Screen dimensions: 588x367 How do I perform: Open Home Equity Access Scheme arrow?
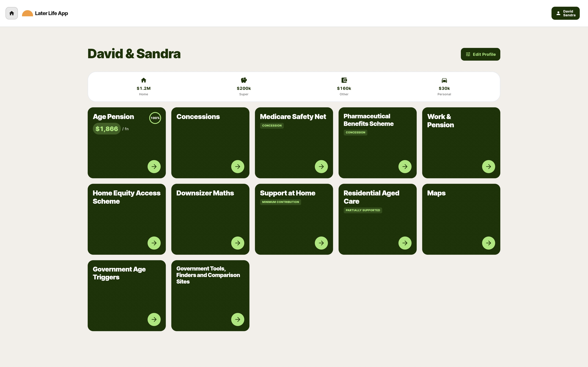click(x=154, y=243)
